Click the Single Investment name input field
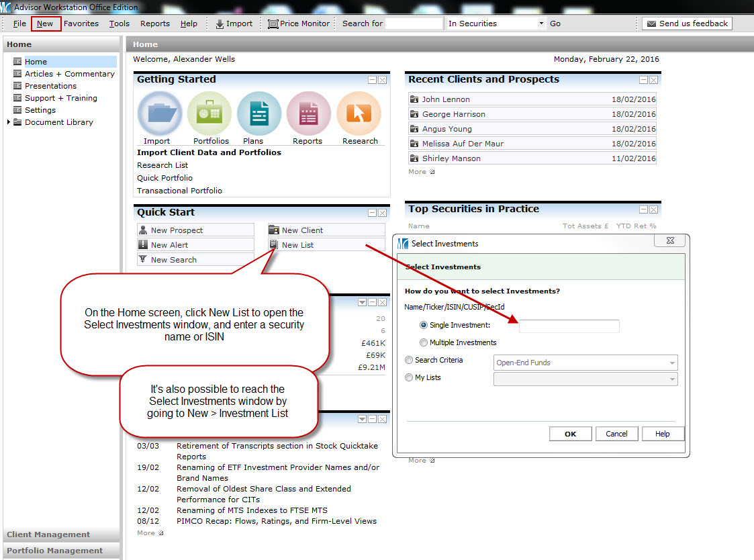 pos(569,326)
